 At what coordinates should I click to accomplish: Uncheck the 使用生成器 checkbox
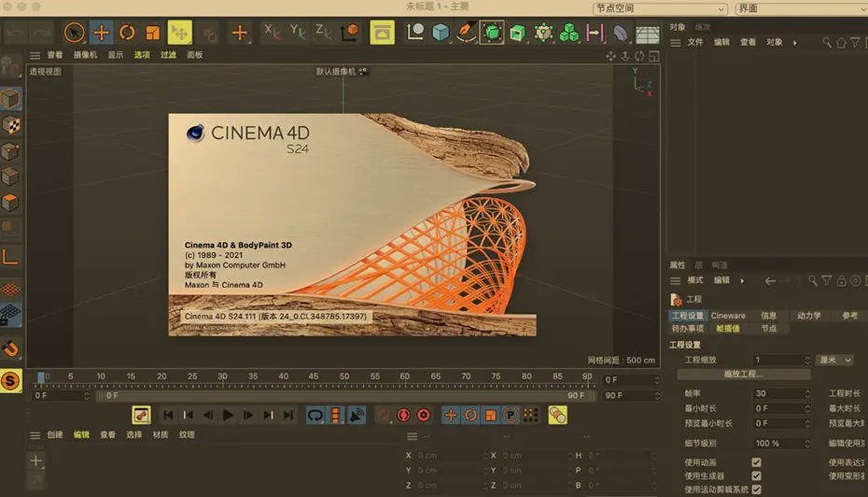(x=756, y=476)
